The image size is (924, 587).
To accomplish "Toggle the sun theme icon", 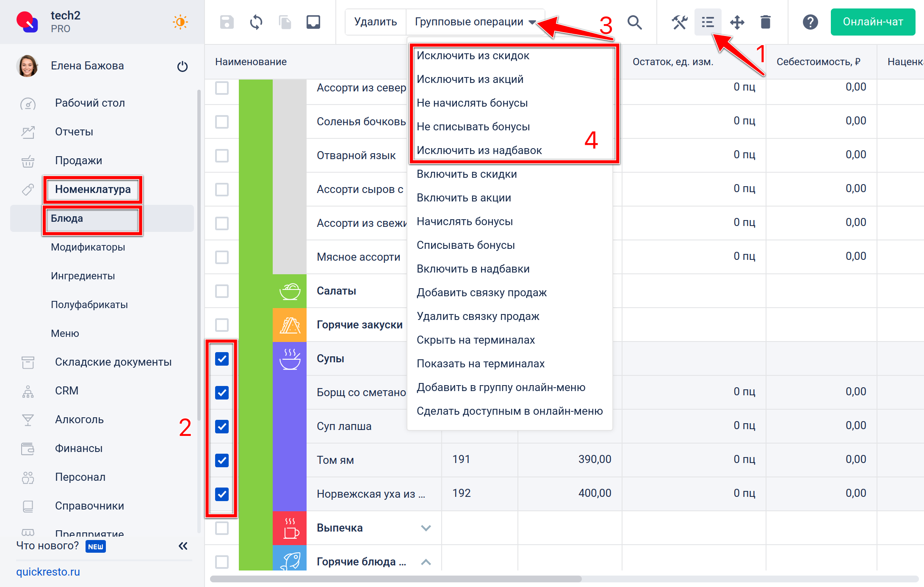I will click(x=180, y=22).
